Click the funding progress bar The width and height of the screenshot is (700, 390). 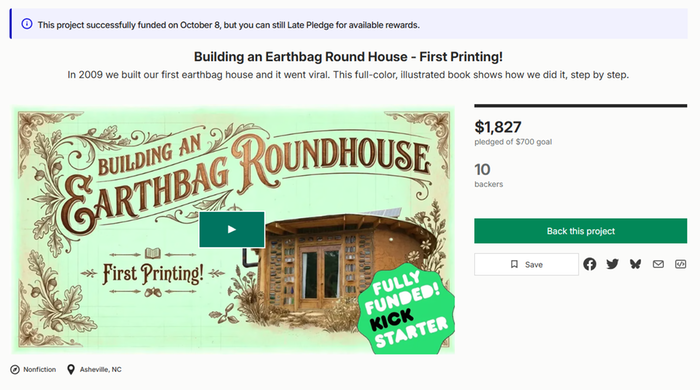click(x=580, y=106)
